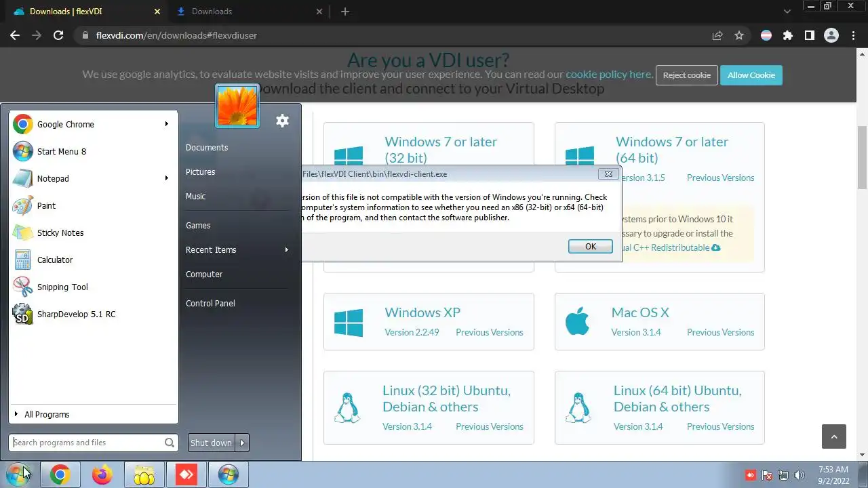868x488 pixels.
Task: Open Linux (64 bit) Ubuntu download
Action: [x=677, y=399]
